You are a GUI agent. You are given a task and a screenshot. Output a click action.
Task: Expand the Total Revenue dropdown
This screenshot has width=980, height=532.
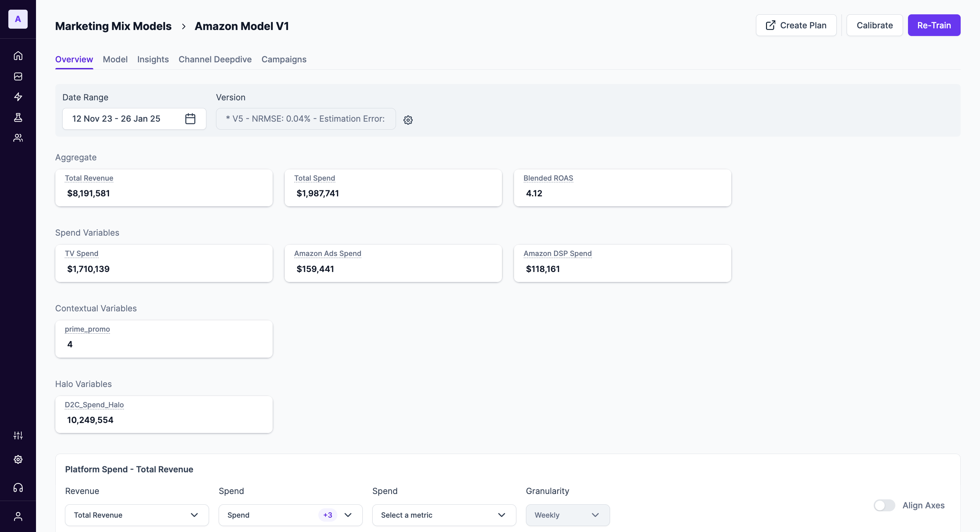click(137, 515)
